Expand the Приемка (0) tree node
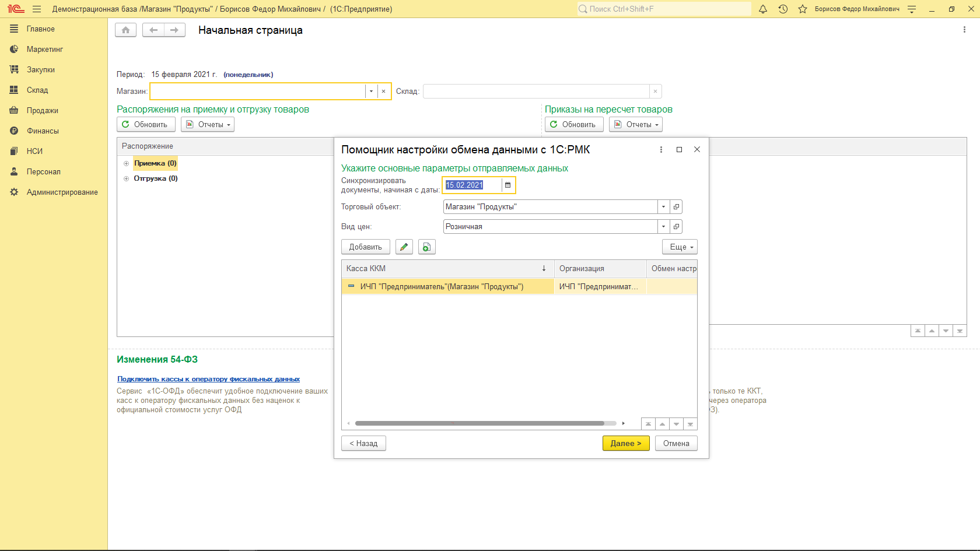The height and width of the screenshot is (551, 980). point(126,163)
